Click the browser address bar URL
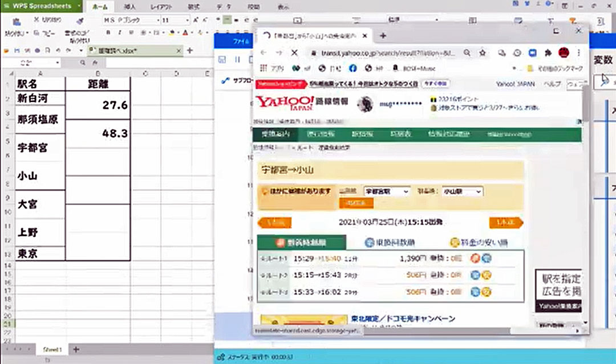The height and width of the screenshot is (364, 616). pyautogui.click(x=388, y=52)
